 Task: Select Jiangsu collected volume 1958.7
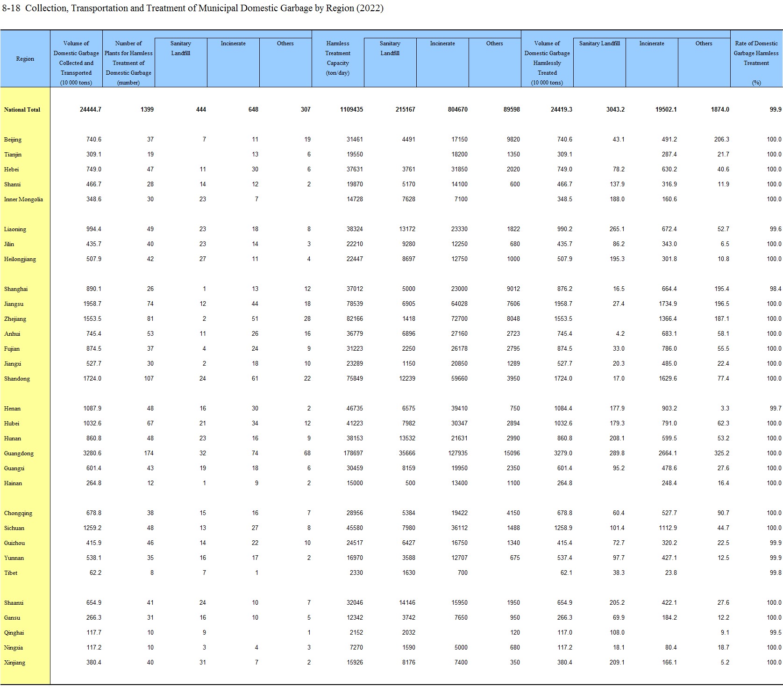coord(92,304)
